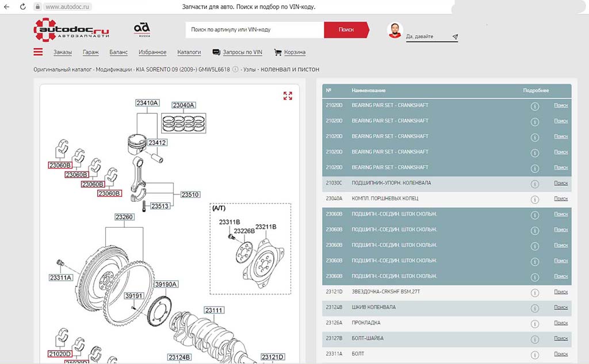Click the Модификации breadcrumb link
The height and width of the screenshot is (364, 589).
[114, 70]
